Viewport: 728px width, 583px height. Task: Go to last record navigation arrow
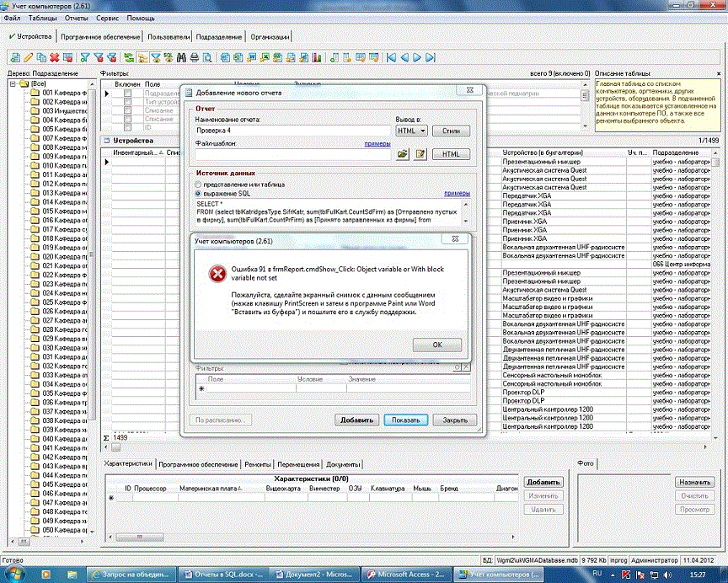[431, 58]
